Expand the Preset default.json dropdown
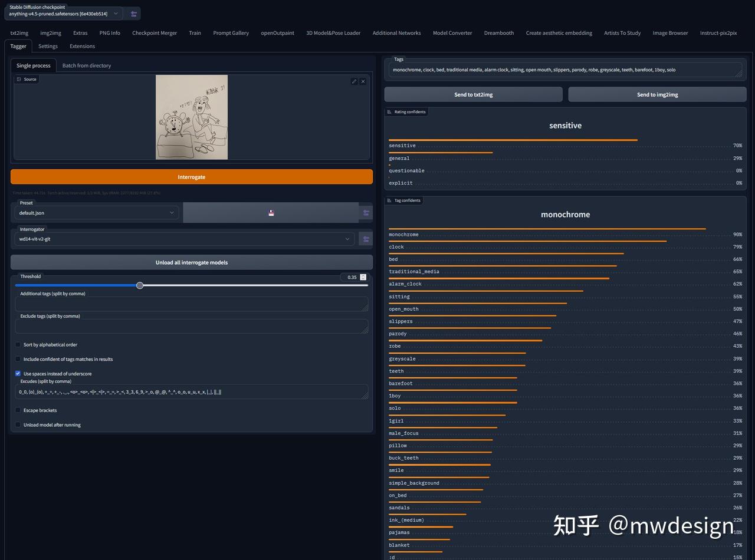The height and width of the screenshot is (560, 755). (x=97, y=213)
